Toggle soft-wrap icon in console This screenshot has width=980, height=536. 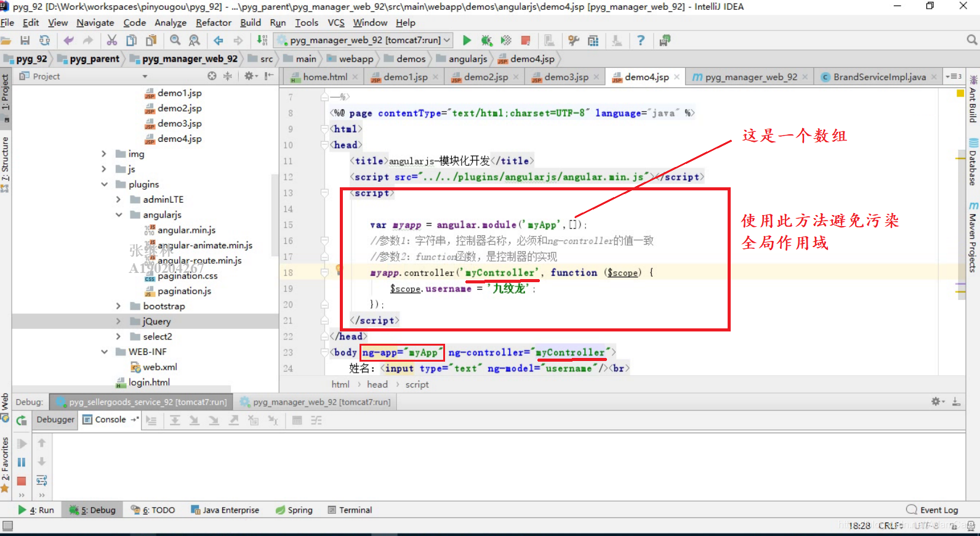click(x=42, y=481)
